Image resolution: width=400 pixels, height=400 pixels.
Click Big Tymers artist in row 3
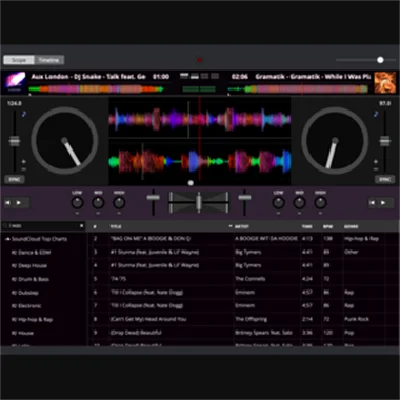(x=248, y=252)
